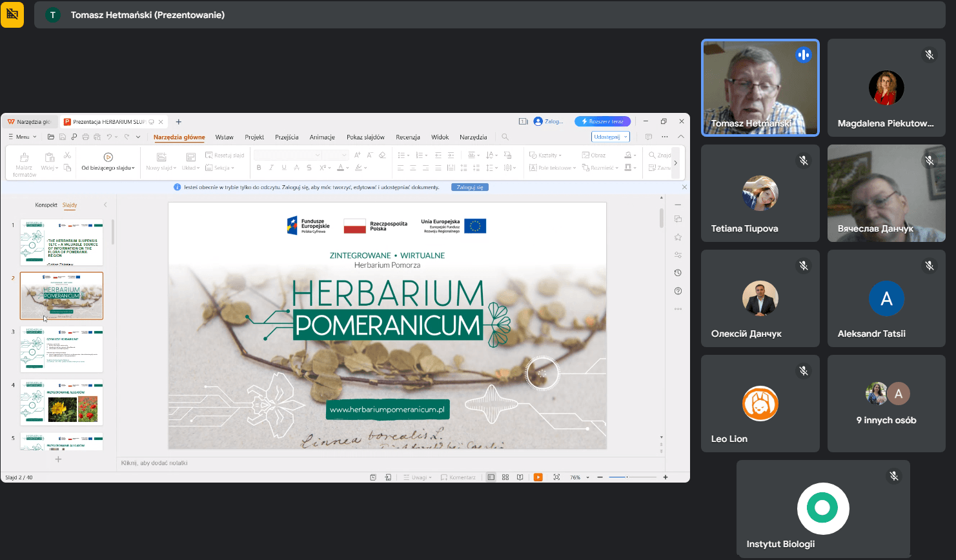956x560 pixels.
Task: Click the search magnifier in ribbon tabs
Action: (x=505, y=137)
